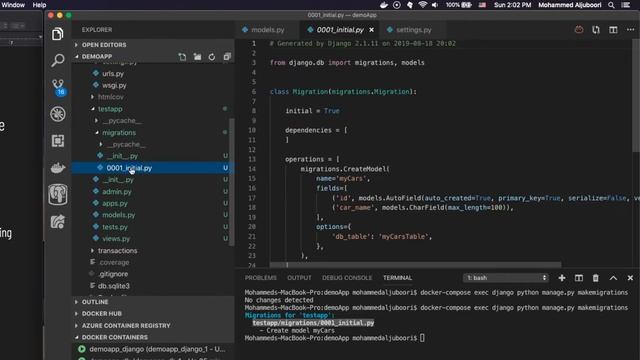
Task: Open Notification Center in menu bar
Action: pyautogui.click(x=626, y=5)
